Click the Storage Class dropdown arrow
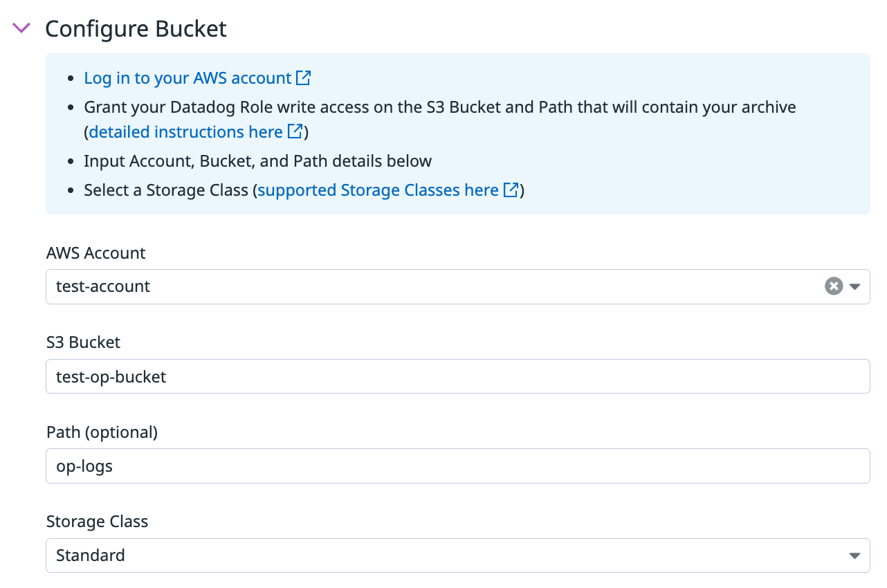 point(855,555)
